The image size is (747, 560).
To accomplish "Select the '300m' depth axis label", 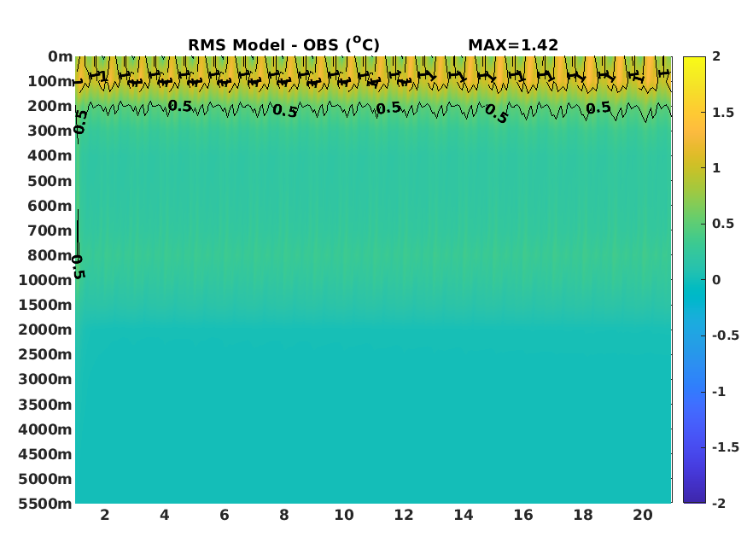I will pyautogui.click(x=50, y=131).
